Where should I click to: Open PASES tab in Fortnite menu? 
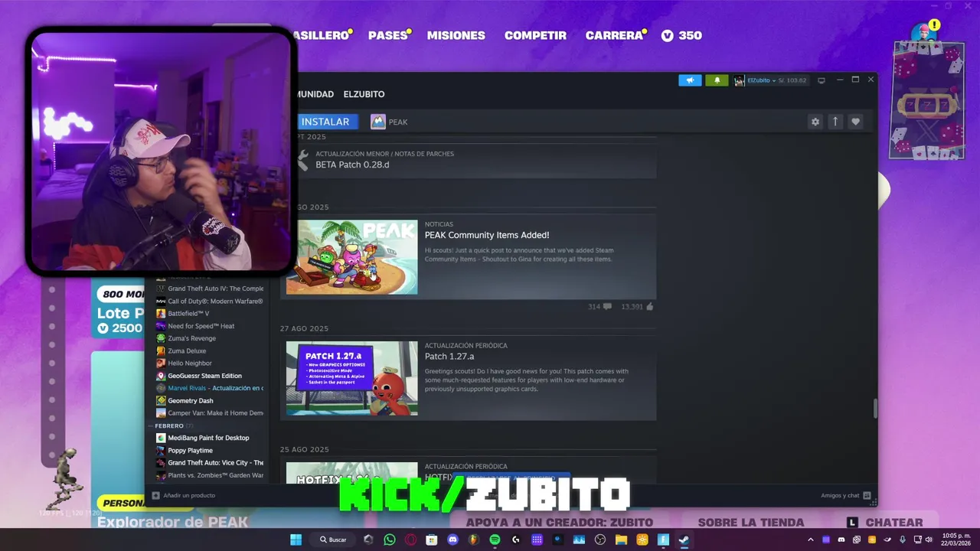pyautogui.click(x=388, y=35)
